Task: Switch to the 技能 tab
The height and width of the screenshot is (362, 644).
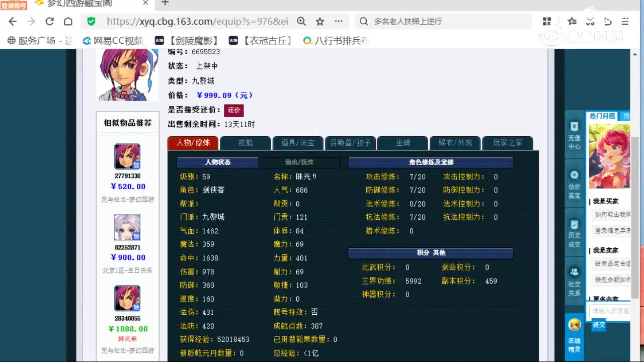Action: (245, 143)
